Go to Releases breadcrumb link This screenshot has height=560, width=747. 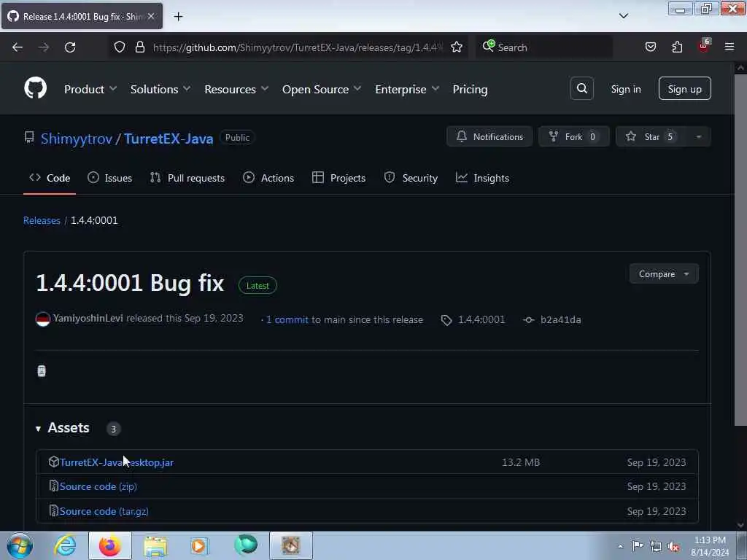42,220
